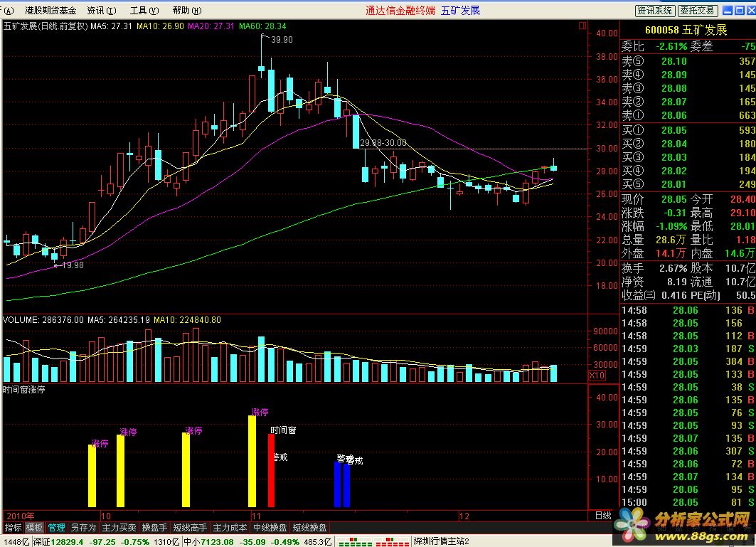Open the 资讯(I) menu
756x547 pixels.
pyautogui.click(x=101, y=10)
